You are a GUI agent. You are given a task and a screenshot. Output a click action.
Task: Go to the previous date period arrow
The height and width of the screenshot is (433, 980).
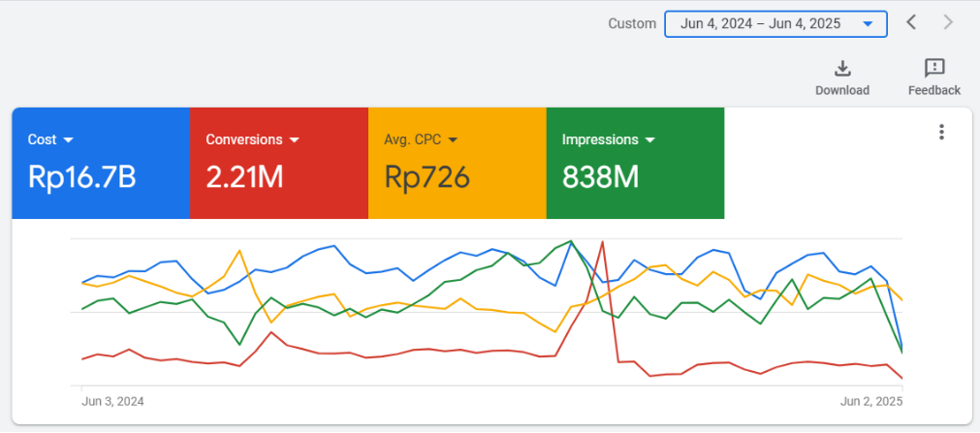coord(911,23)
